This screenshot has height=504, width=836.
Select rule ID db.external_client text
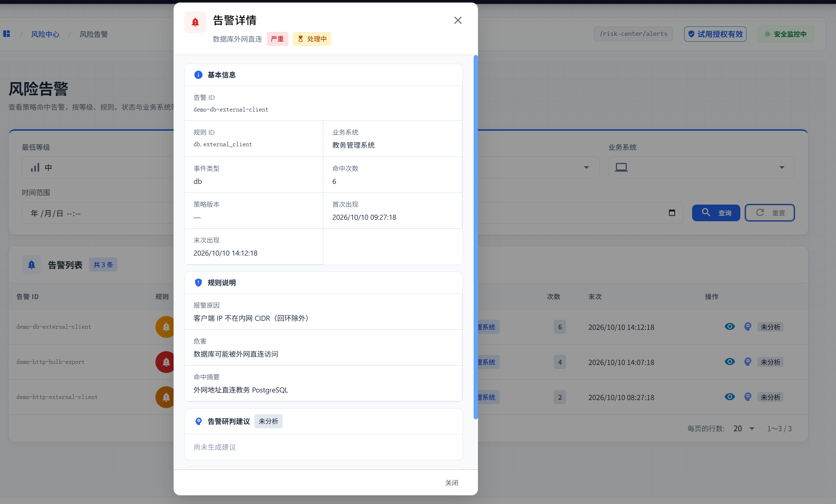click(222, 144)
